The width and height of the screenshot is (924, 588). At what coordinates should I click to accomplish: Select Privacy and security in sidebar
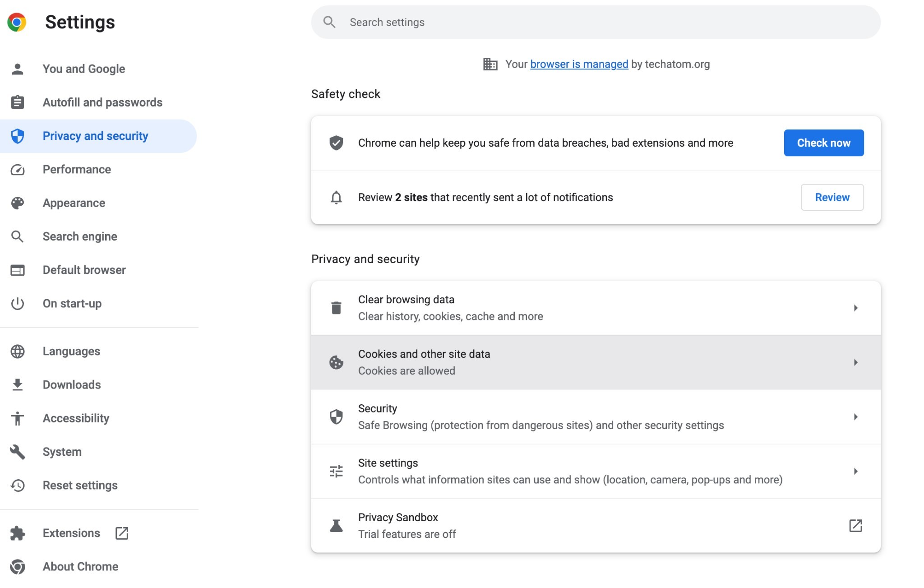click(98, 136)
